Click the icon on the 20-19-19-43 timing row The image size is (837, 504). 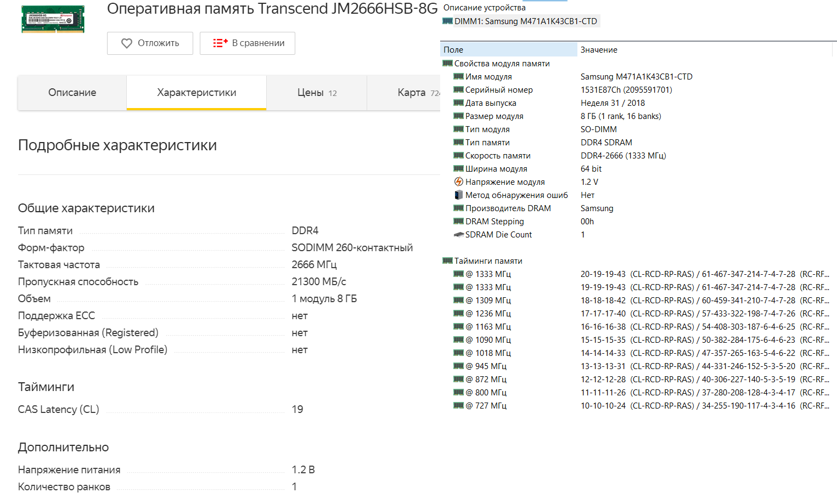(459, 274)
